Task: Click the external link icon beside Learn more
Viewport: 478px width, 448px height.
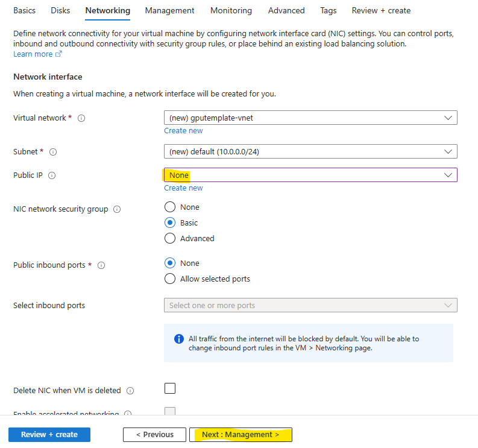Action: point(58,54)
